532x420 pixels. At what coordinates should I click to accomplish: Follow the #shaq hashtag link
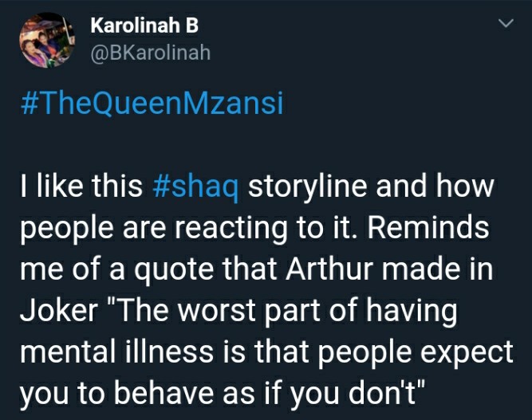click(x=195, y=186)
